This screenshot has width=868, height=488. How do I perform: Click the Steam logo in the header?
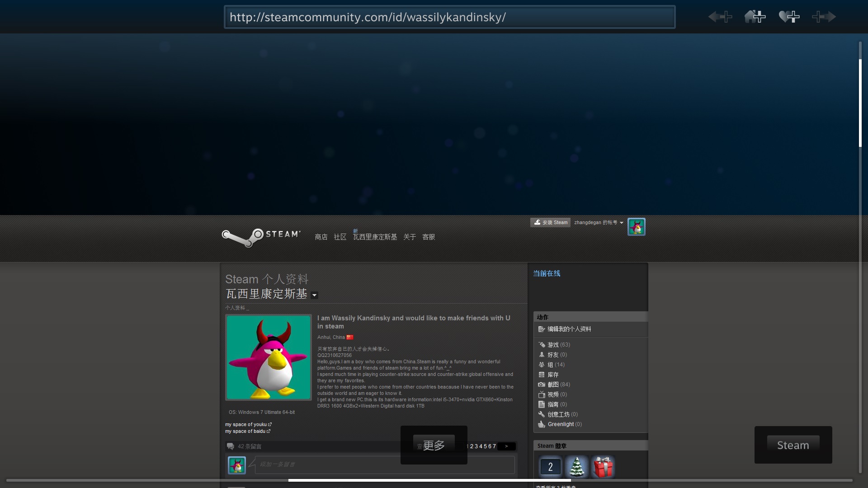click(x=261, y=237)
